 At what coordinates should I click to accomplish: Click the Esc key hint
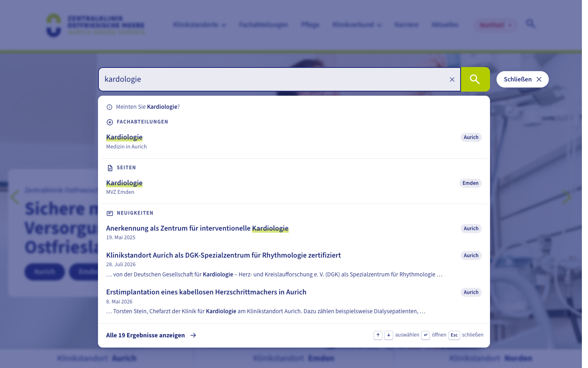[x=454, y=335]
